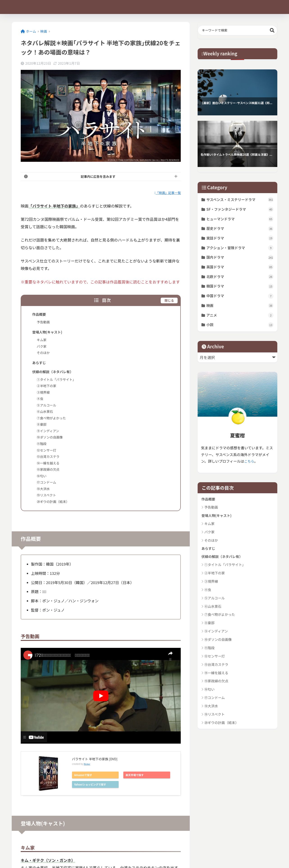Open folder icon for 歴史ドラマ category

point(203,228)
